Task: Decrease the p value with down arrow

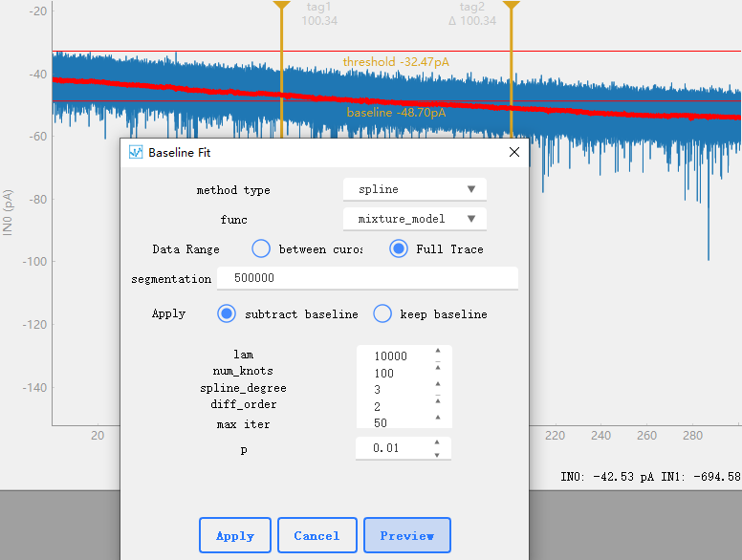Action: pyautogui.click(x=437, y=455)
